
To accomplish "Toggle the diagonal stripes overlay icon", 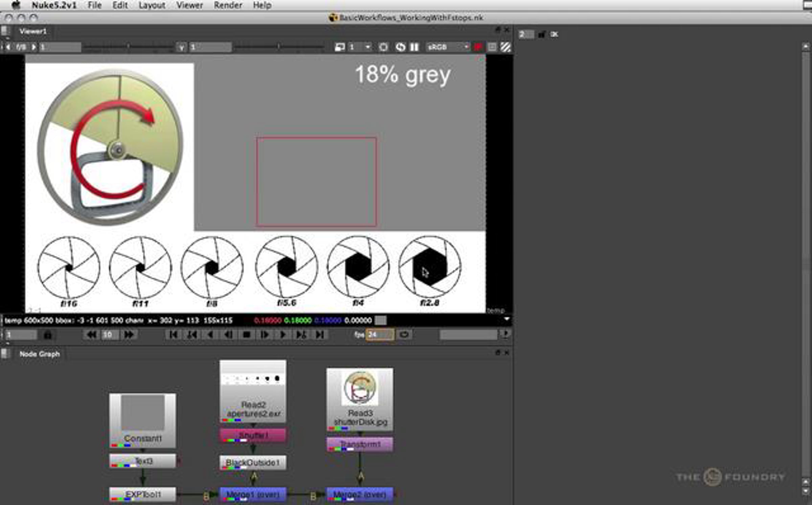I will (505, 47).
